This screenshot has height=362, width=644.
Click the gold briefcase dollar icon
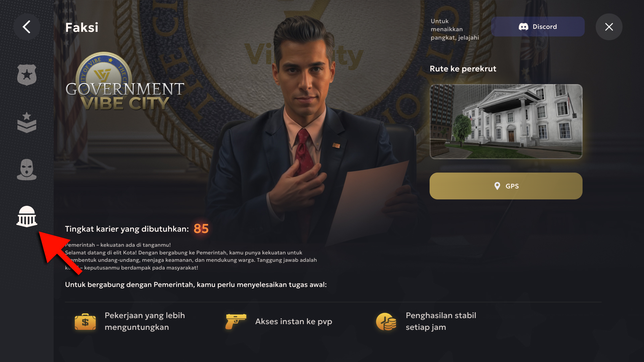click(x=85, y=322)
